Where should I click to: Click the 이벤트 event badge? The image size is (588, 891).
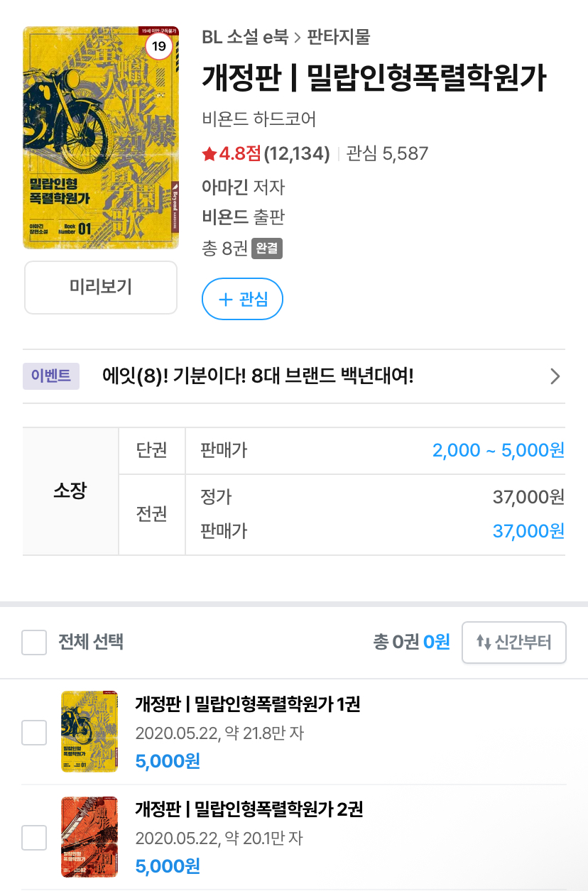pyautogui.click(x=51, y=376)
